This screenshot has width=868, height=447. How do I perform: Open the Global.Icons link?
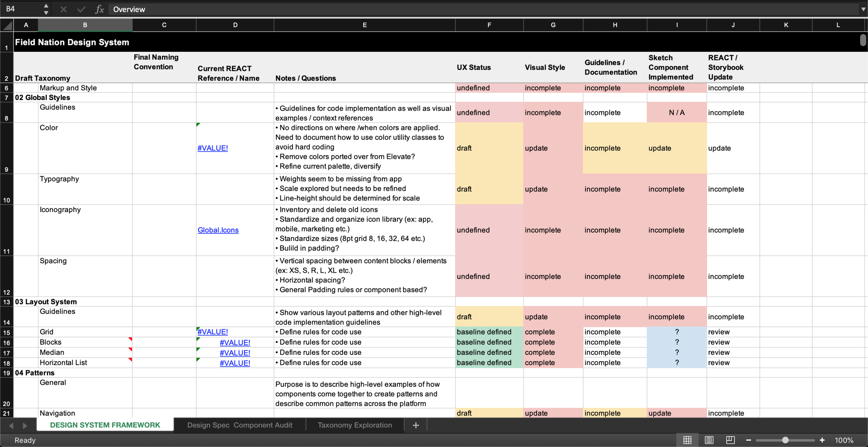pos(218,230)
